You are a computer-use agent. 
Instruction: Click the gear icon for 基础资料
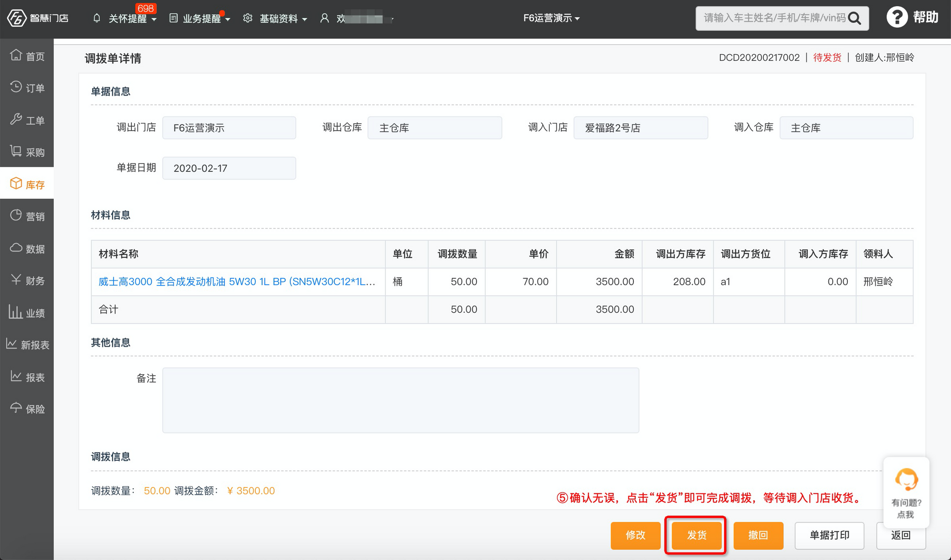point(248,18)
